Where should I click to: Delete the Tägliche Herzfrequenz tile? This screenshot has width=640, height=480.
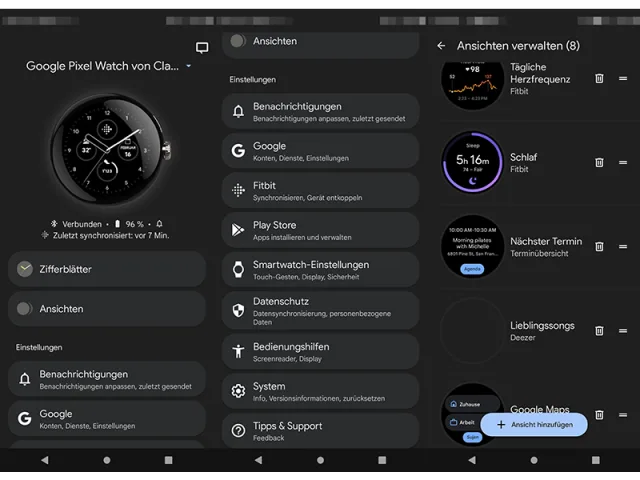(x=599, y=78)
